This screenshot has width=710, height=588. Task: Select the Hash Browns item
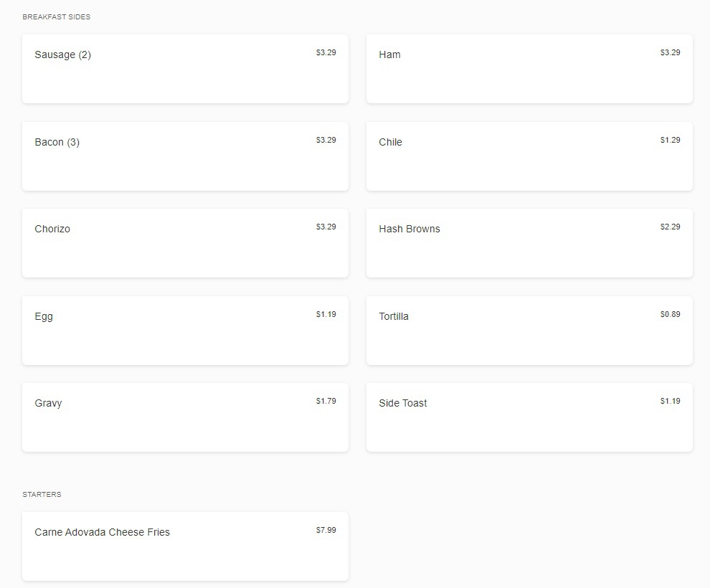pos(529,243)
